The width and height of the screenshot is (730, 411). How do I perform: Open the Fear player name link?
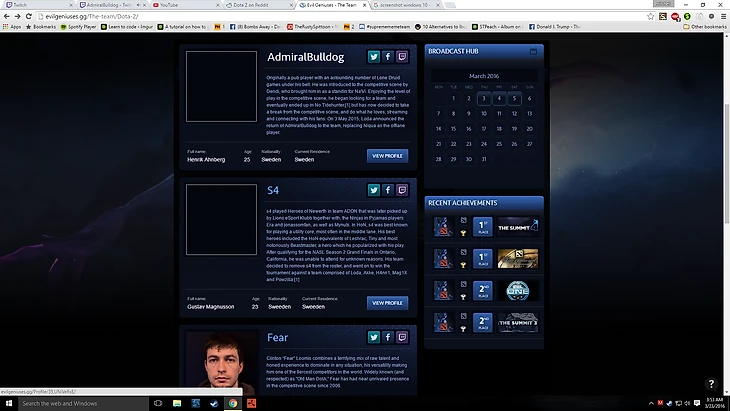[x=277, y=338]
